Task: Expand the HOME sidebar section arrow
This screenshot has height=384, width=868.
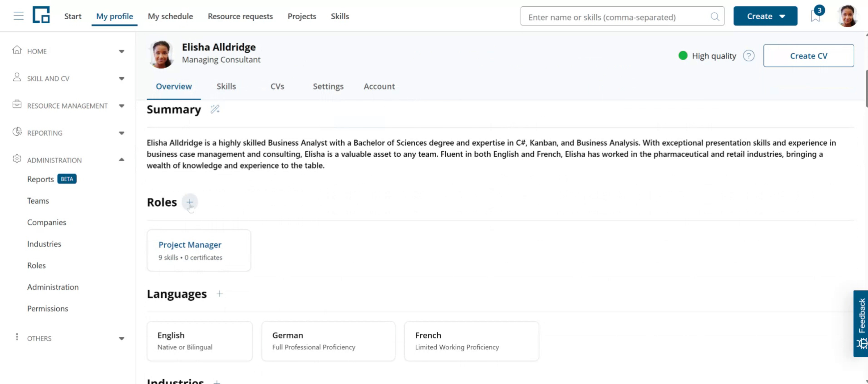Action: (122, 51)
